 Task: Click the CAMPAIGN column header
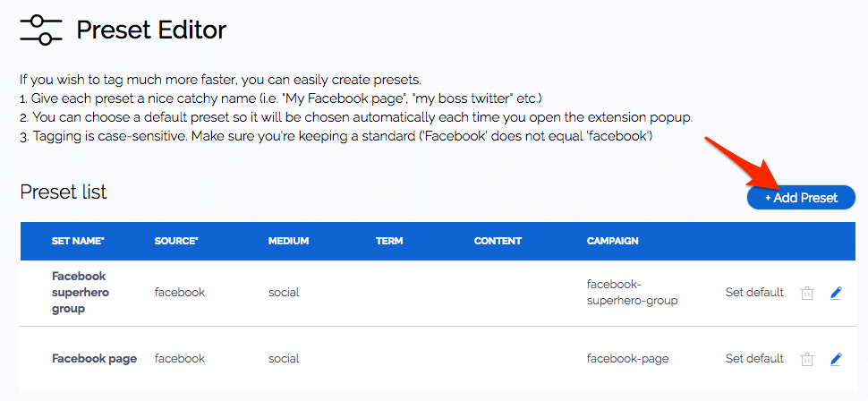(x=612, y=242)
